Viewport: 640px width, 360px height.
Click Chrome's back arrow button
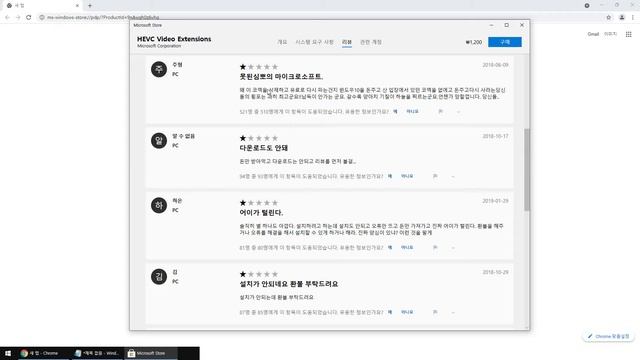(7, 17)
